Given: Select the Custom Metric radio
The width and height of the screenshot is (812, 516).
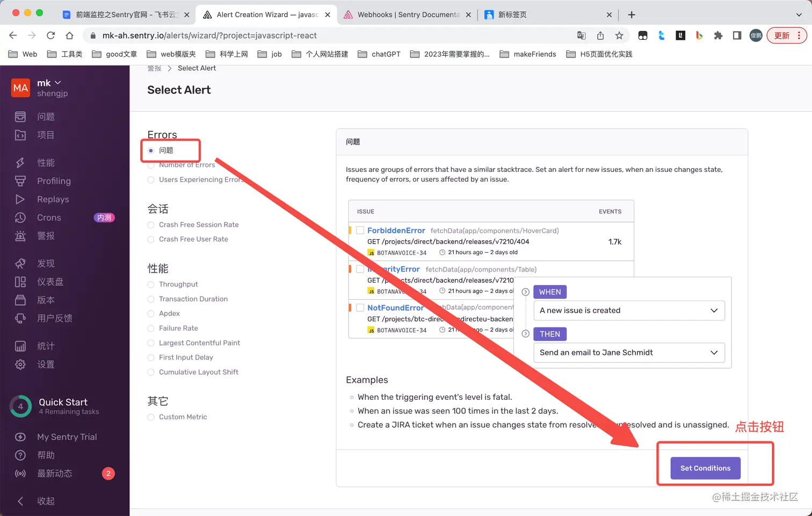Looking at the screenshot, I should (151, 417).
